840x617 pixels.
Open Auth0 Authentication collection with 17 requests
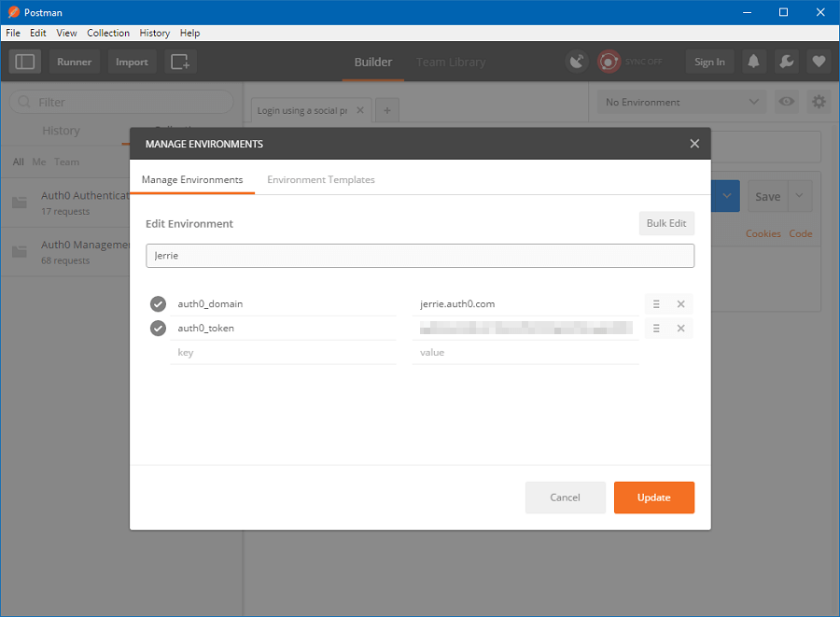(65, 203)
